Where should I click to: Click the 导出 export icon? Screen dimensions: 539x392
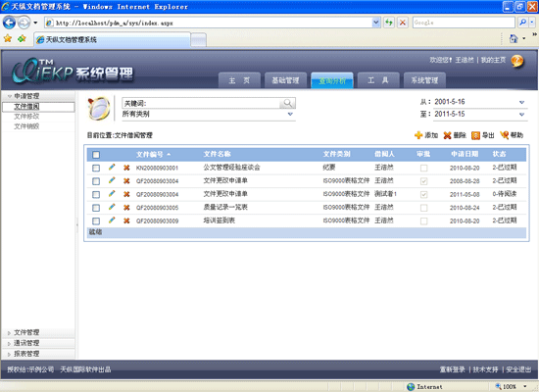475,135
